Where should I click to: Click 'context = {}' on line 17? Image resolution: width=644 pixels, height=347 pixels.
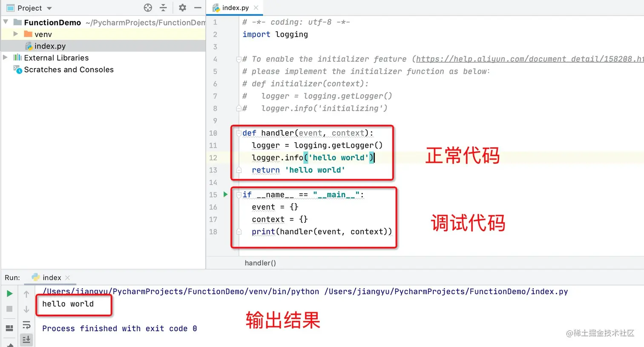coord(280,219)
